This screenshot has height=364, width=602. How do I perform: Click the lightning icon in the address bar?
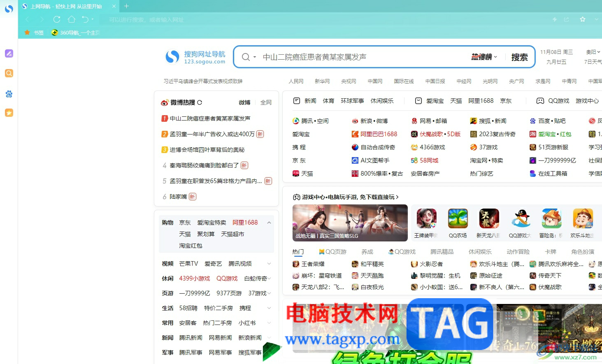pyautogui.click(x=555, y=19)
